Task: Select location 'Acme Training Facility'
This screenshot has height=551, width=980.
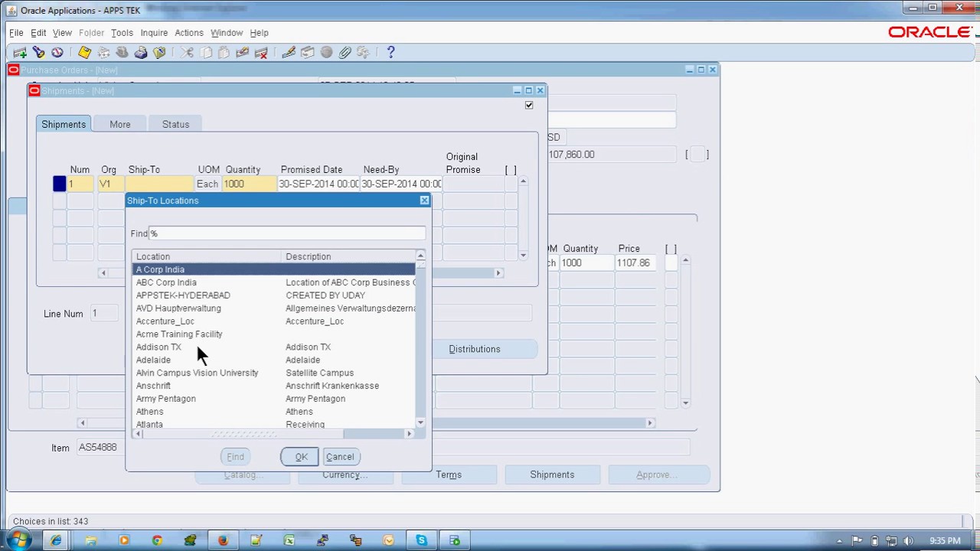Action: 179,334
